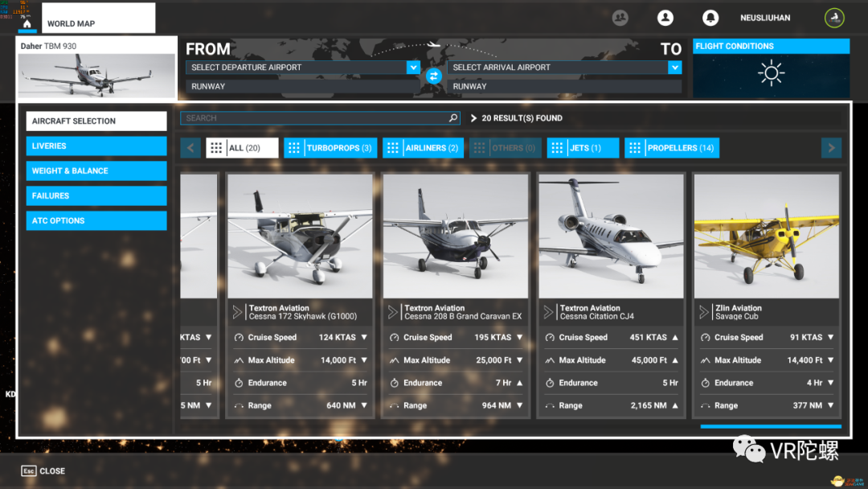Click the grid icon of JETS filter
Image resolution: width=868 pixels, height=489 pixels.
557,148
